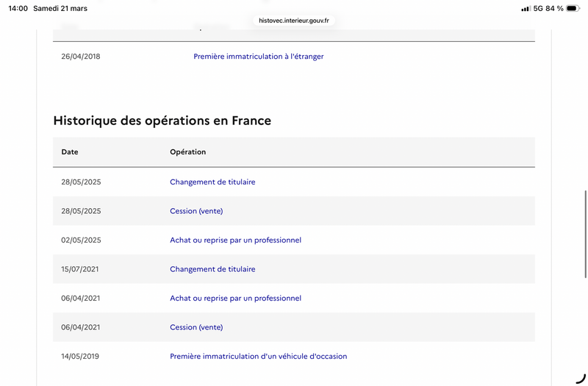Click the Date column header
588x386 pixels.
click(x=70, y=152)
